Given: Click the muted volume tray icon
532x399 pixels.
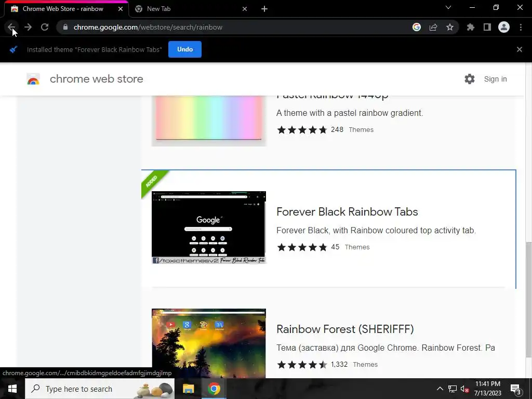Looking at the screenshot, I should coord(465,389).
